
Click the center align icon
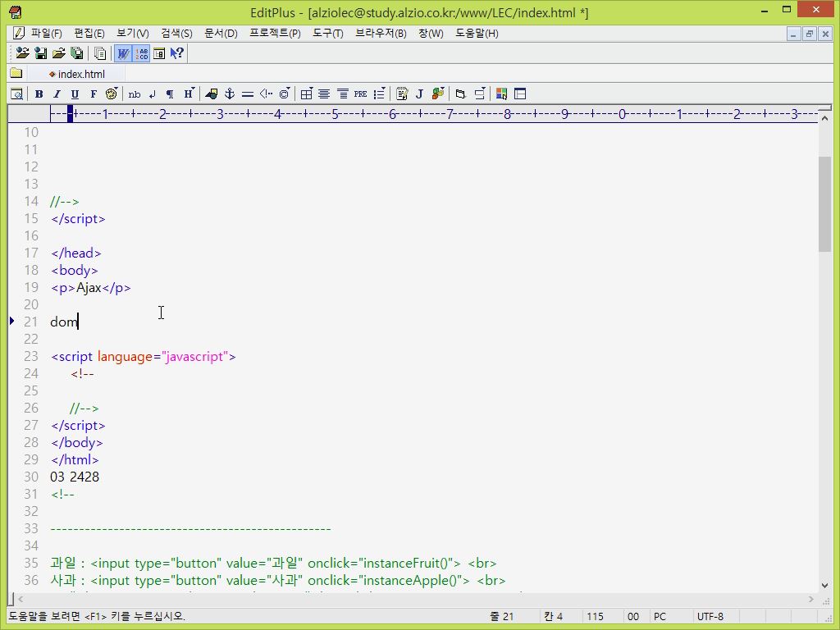[x=324, y=94]
